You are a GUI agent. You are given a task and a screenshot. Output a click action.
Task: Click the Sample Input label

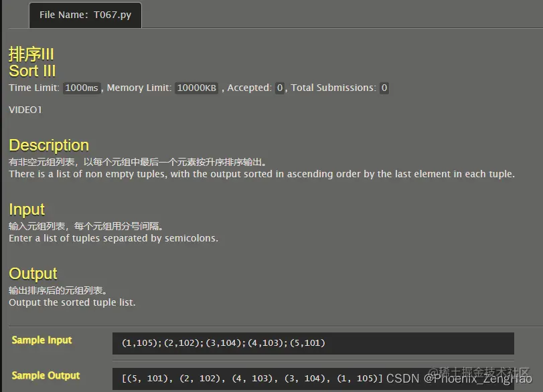tap(42, 340)
